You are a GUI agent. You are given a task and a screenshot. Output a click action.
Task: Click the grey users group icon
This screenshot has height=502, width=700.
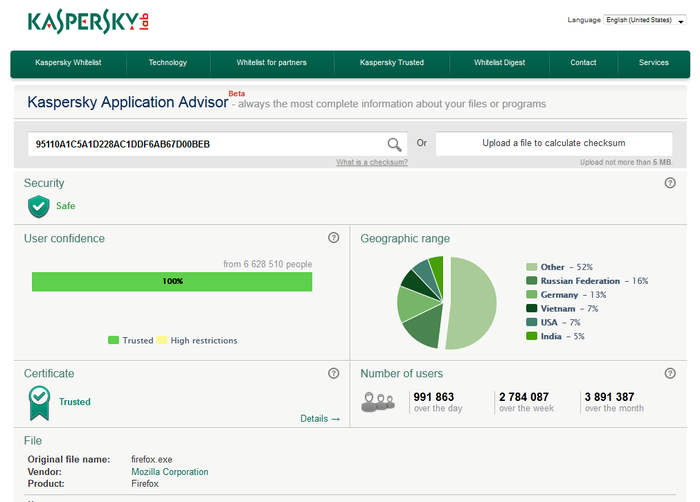click(378, 402)
